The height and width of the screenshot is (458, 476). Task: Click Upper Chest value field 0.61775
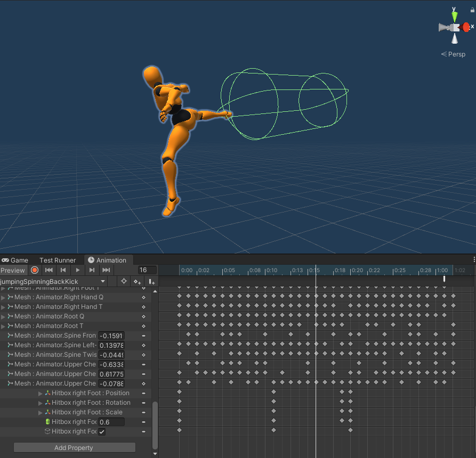(111, 374)
